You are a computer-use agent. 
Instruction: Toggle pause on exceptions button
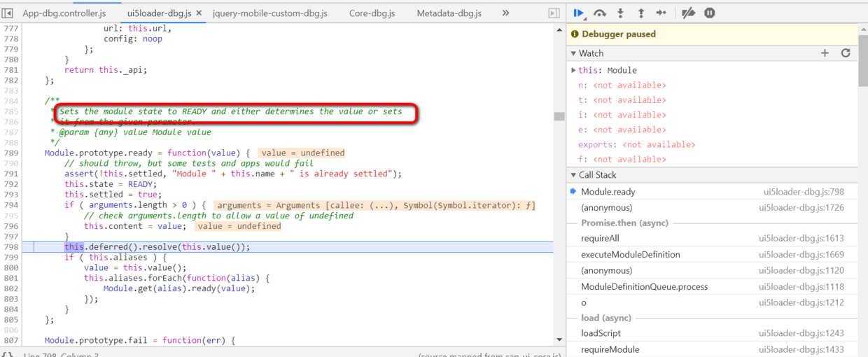710,13
